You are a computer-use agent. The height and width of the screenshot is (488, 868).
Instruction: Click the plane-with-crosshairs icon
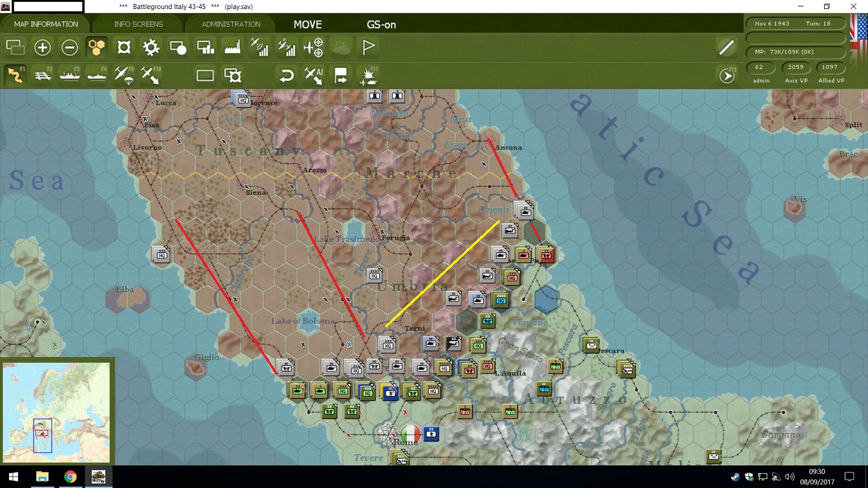coord(314,47)
